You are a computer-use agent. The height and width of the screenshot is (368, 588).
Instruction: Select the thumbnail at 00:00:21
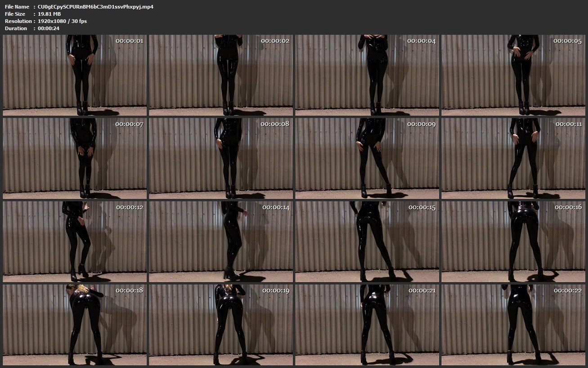[x=367, y=325]
